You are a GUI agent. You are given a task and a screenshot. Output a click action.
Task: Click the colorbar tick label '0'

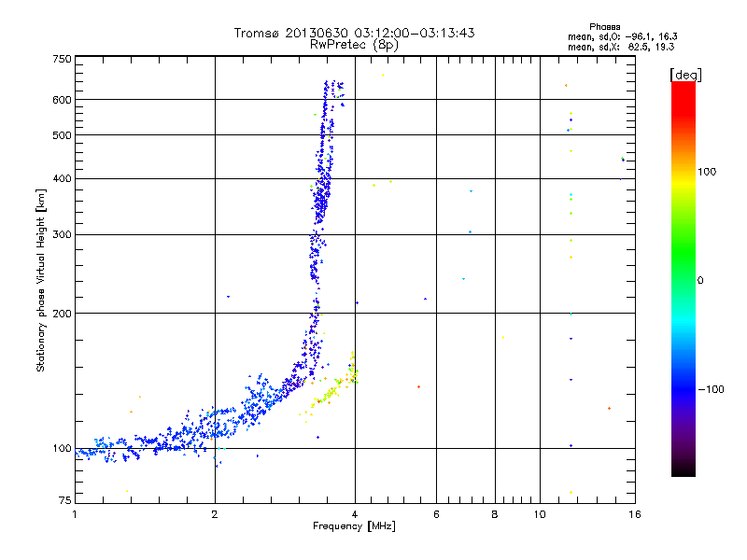point(700,281)
